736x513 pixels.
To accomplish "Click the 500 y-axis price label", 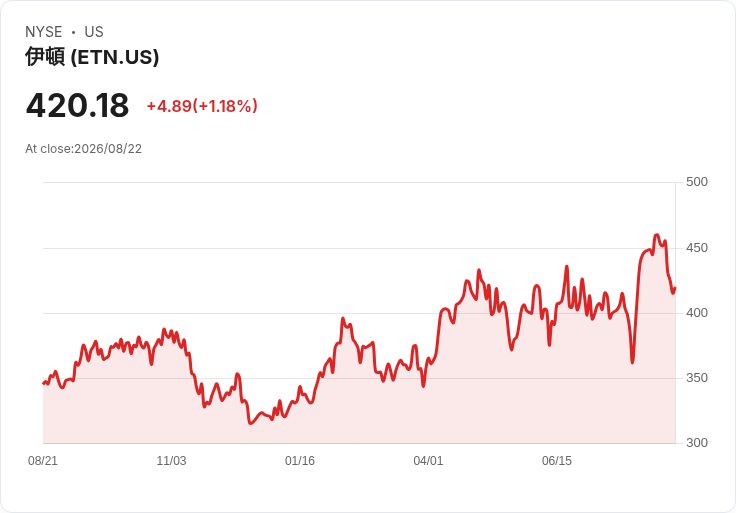I will coord(697,182).
